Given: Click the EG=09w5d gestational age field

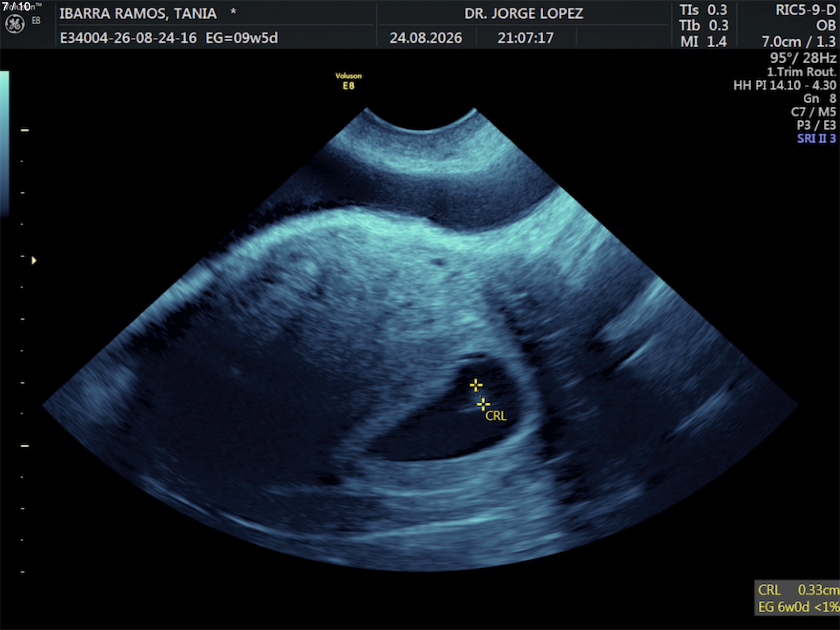Looking at the screenshot, I should (x=241, y=38).
